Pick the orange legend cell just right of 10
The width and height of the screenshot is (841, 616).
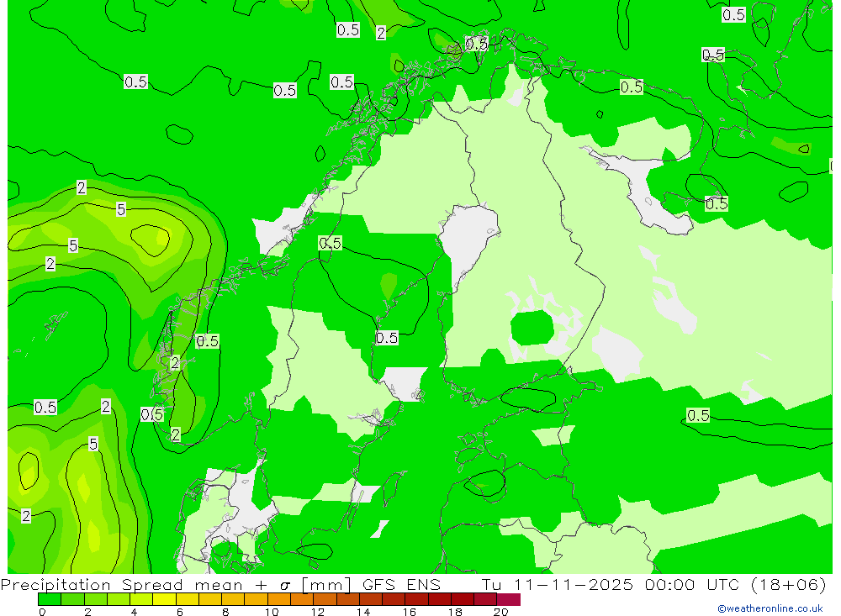click(279, 599)
